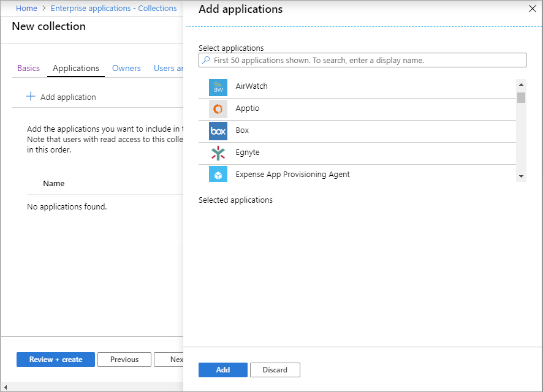Image resolution: width=543 pixels, height=392 pixels.
Task: Close the Add applications panel
Action: (532, 9)
